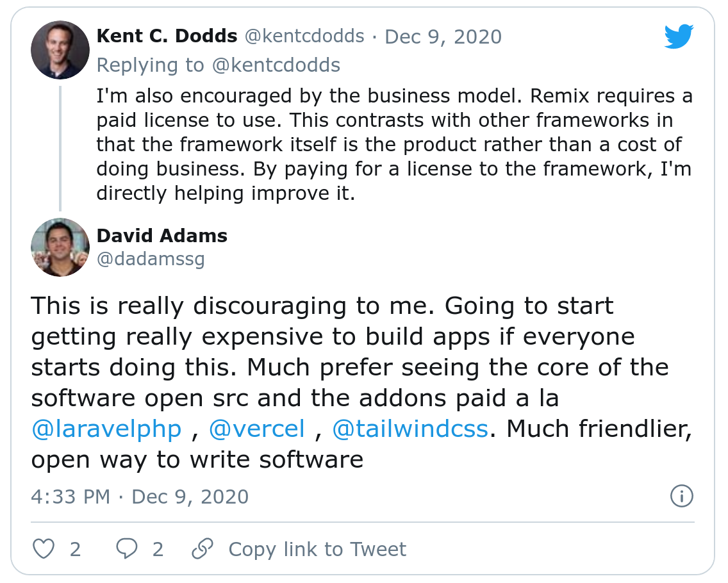Image resolution: width=728 pixels, height=583 pixels.
Task: Open David Adams profile picture
Action: 60,247
